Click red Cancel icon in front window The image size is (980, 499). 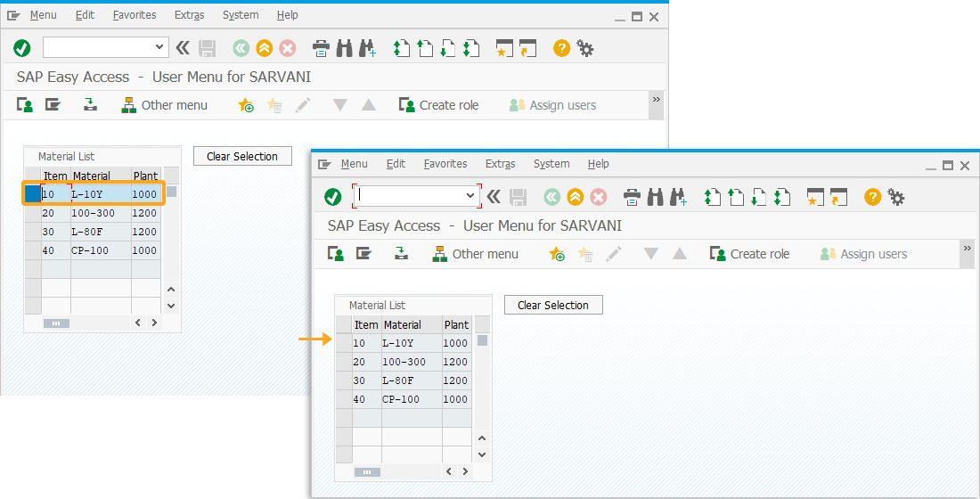pos(598,198)
